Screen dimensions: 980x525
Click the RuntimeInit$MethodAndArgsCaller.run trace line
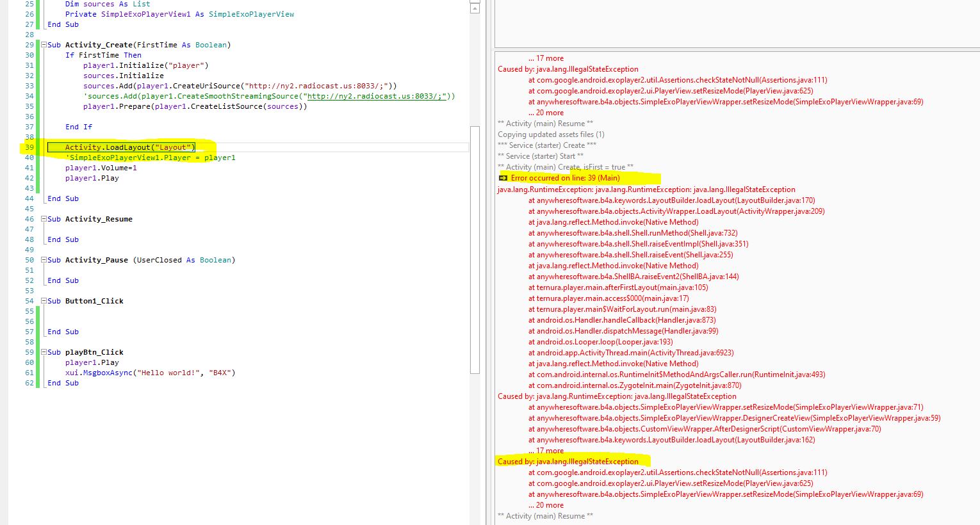677,375
